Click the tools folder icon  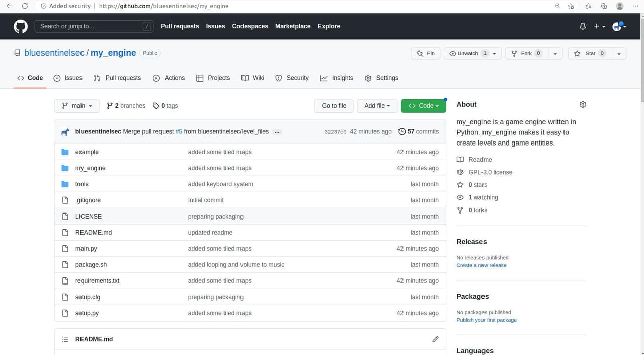click(65, 184)
